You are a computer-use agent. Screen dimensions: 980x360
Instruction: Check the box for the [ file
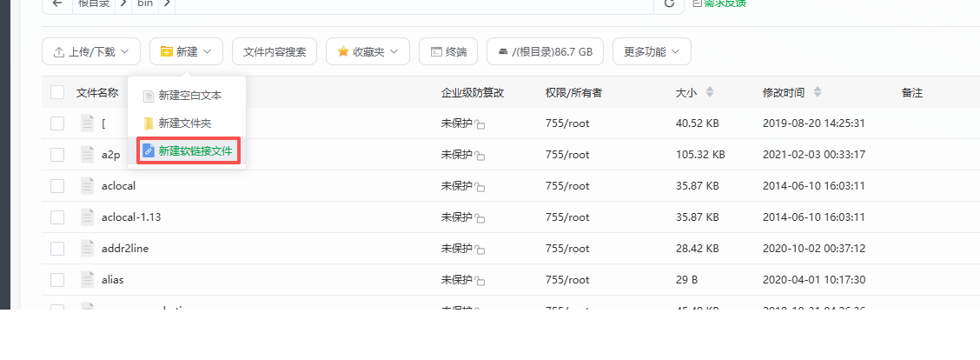click(x=57, y=123)
